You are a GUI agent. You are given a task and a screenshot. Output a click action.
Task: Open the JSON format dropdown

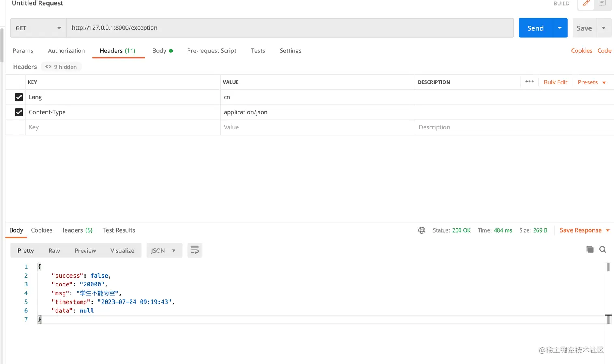tap(163, 250)
